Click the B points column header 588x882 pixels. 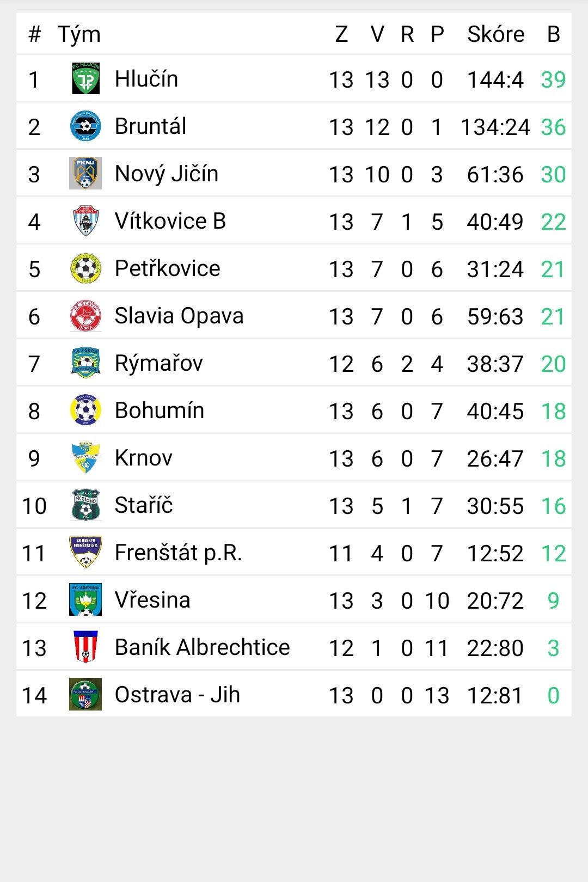pyautogui.click(x=554, y=34)
